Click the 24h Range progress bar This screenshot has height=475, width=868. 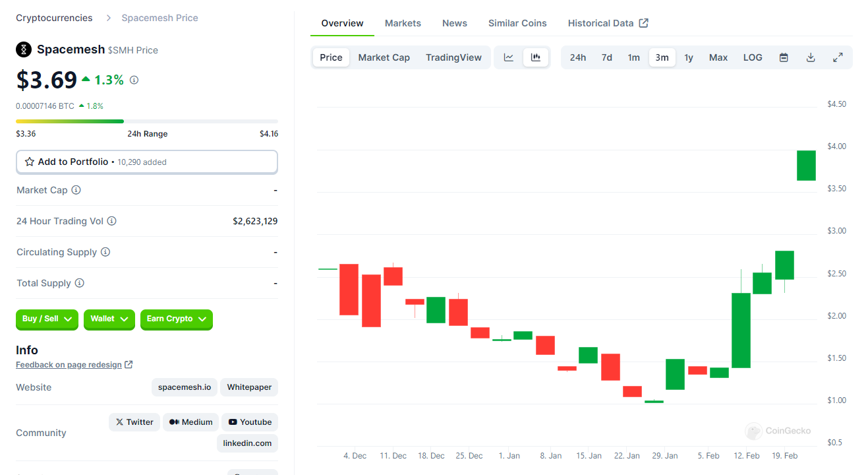point(147,121)
